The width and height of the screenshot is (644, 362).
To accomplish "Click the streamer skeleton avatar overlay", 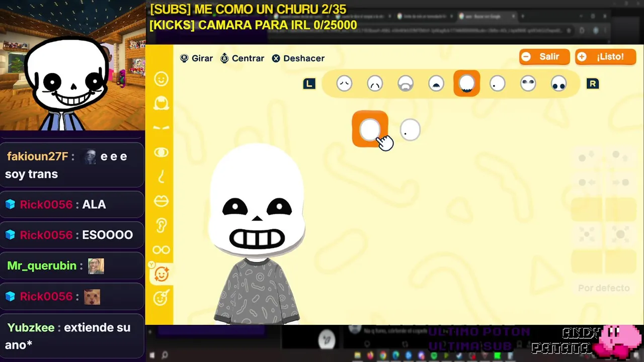I will pyautogui.click(x=66, y=83).
